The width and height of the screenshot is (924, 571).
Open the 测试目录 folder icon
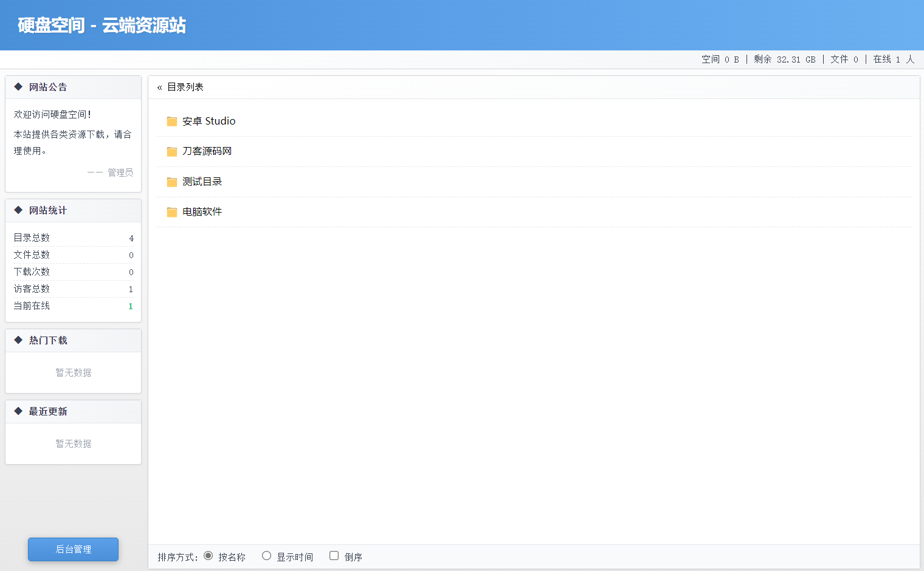(171, 182)
